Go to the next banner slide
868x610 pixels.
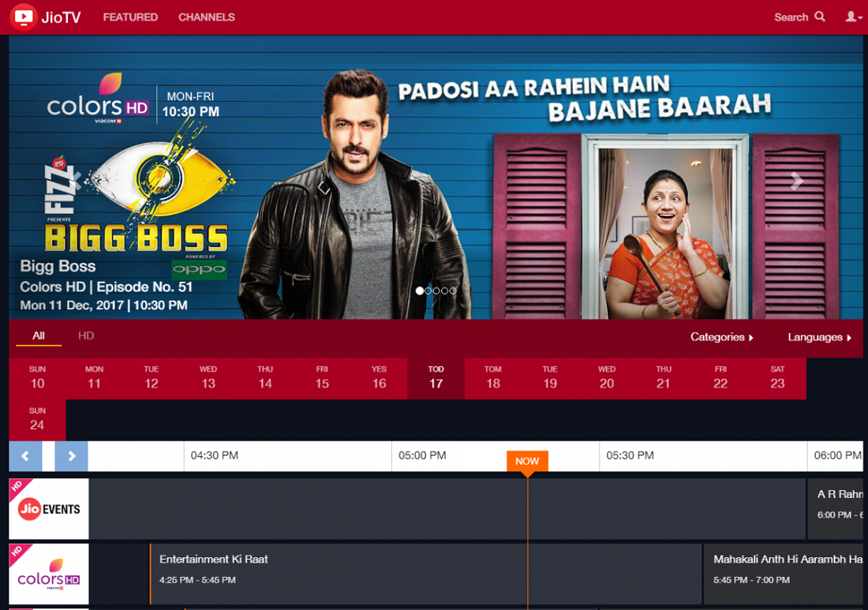[797, 181]
